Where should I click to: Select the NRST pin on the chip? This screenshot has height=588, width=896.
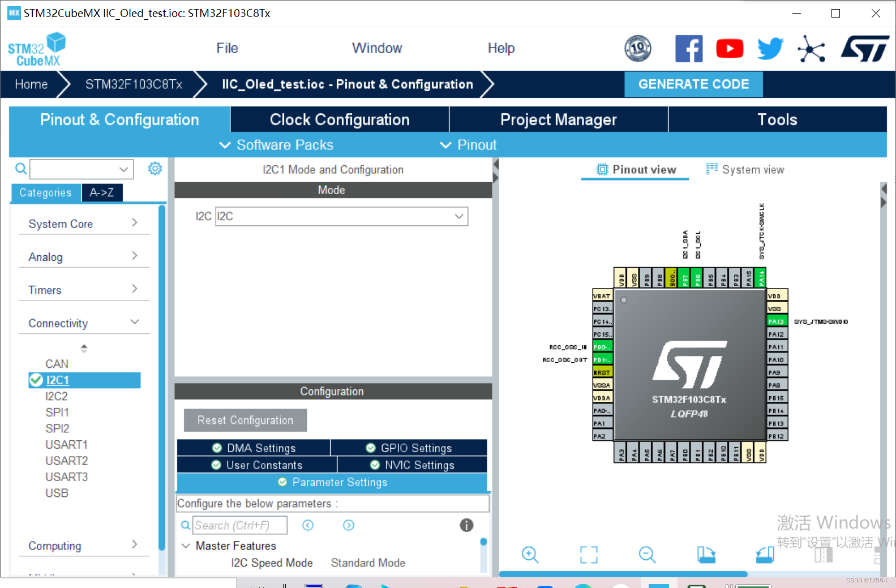pyautogui.click(x=602, y=372)
